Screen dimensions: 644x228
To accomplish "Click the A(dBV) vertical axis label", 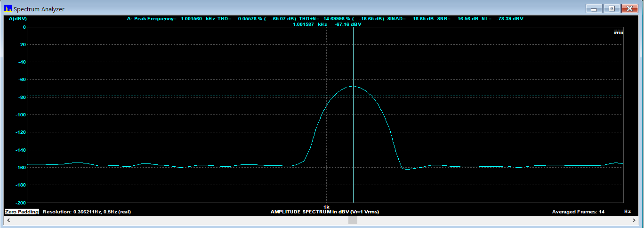I will 18,19.
